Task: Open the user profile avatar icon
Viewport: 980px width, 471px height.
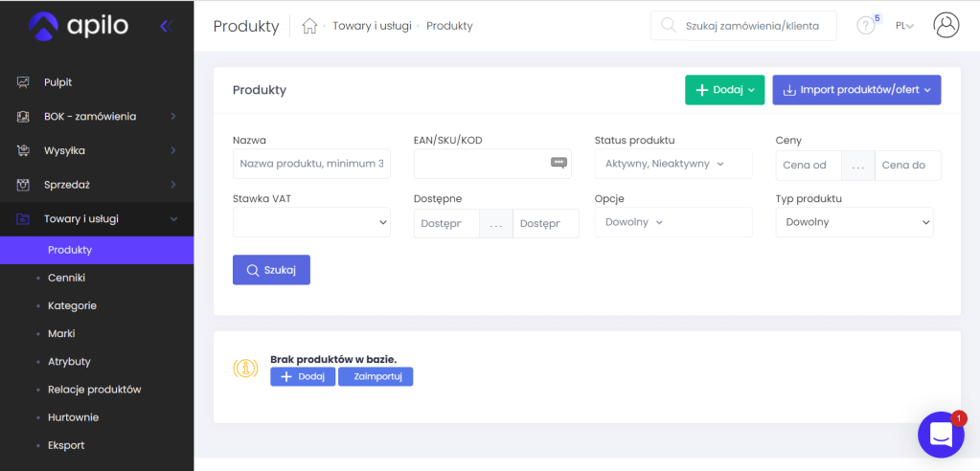Action: (x=946, y=26)
